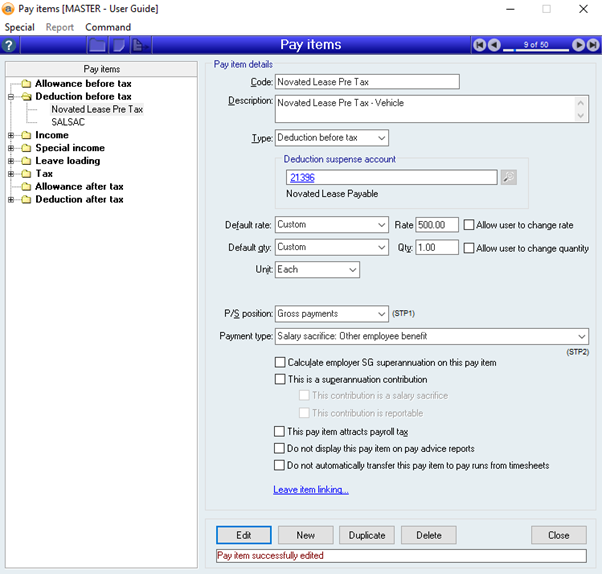This screenshot has height=574, width=602.
Task: Open the Command menu
Action: pos(108,27)
